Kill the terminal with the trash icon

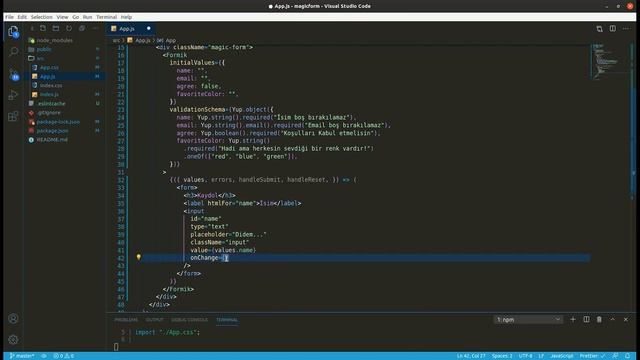[x=599, y=319]
